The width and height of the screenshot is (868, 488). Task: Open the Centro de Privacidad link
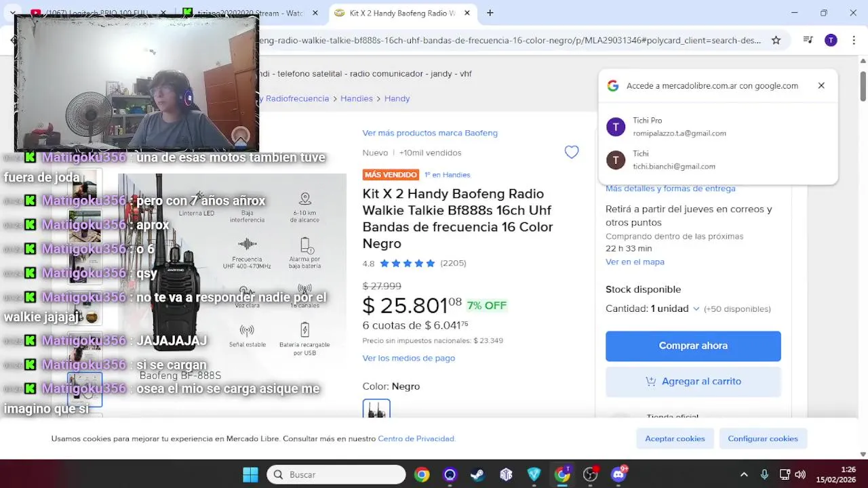tap(416, 439)
